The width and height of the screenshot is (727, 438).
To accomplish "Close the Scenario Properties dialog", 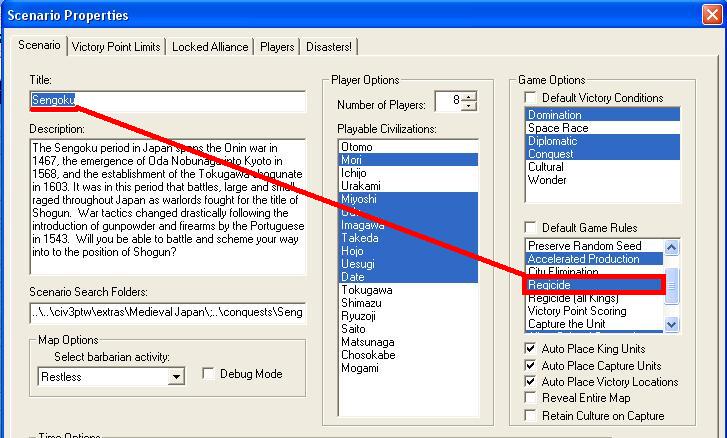I will pyautogui.click(x=711, y=14).
